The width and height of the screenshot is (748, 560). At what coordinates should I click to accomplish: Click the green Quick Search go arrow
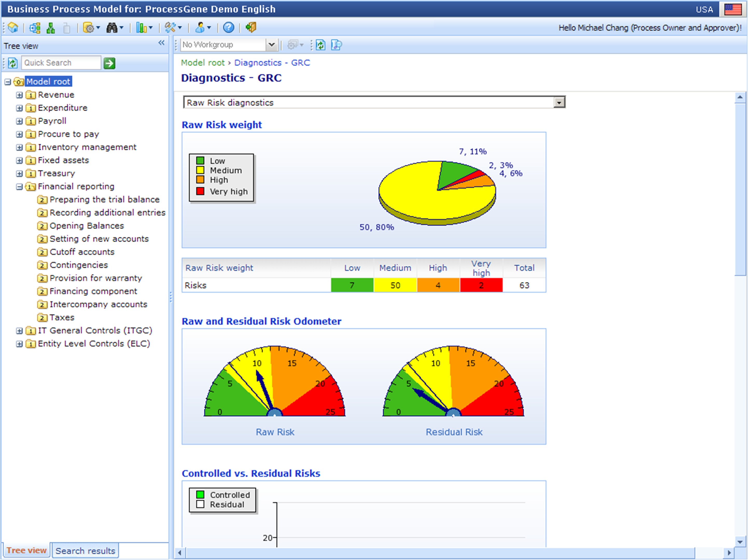109,63
